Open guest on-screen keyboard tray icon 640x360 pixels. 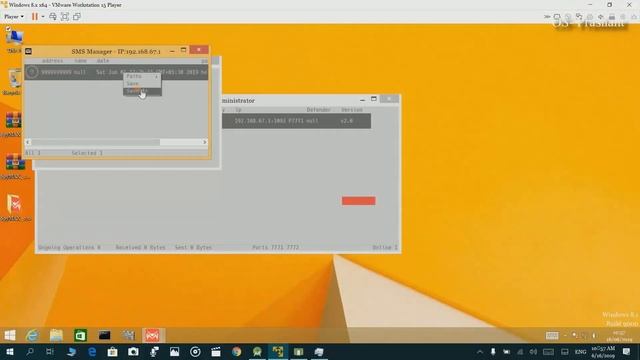coord(552,336)
